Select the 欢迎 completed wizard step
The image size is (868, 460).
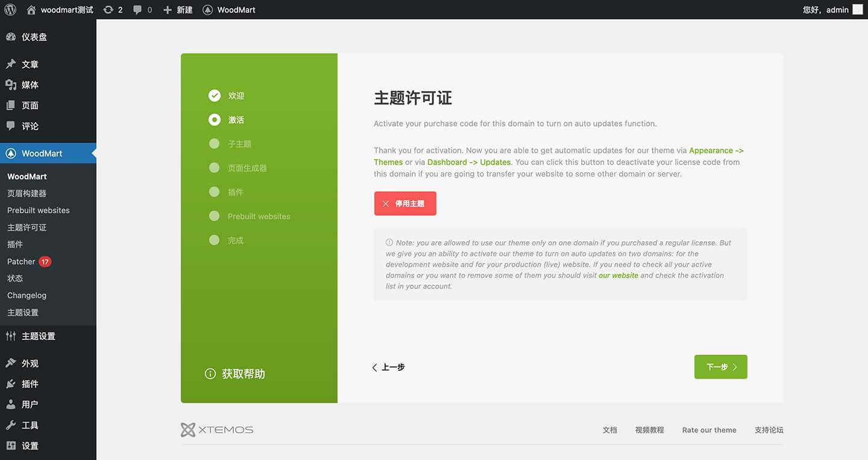click(227, 96)
